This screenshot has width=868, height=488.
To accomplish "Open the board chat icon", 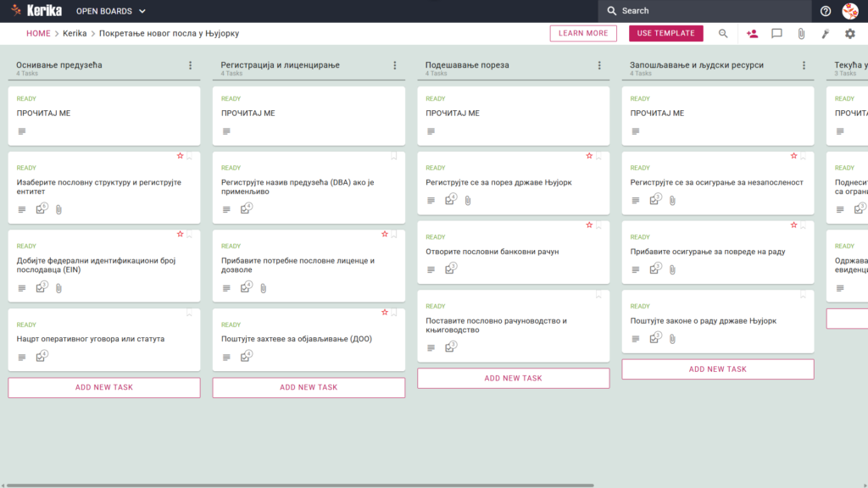I will pos(776,33).
